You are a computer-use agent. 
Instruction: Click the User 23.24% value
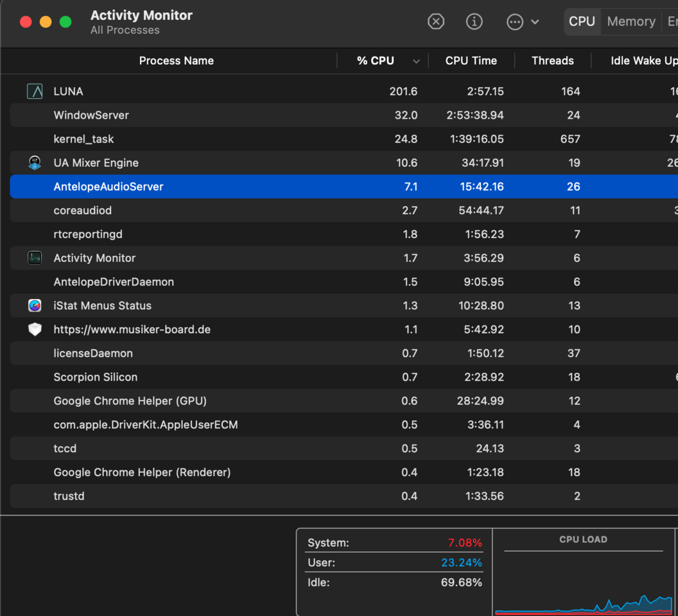coord(462,562)
